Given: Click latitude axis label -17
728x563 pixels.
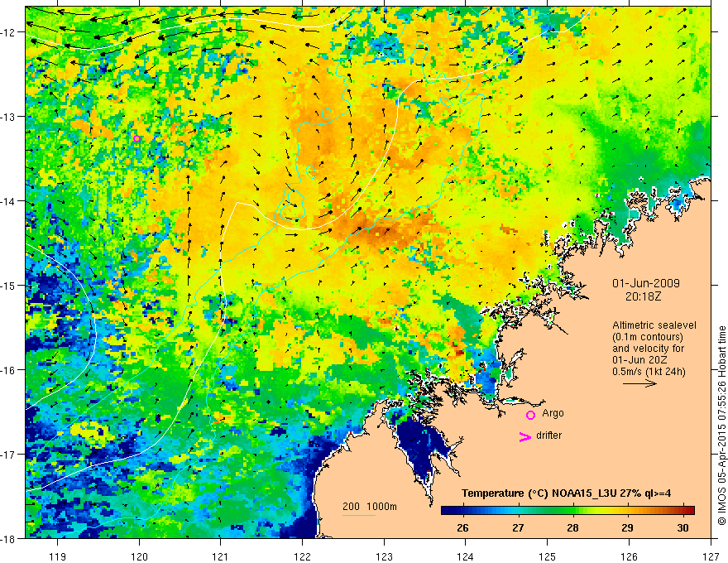Looking at the screenshot, I should (8, 454).
